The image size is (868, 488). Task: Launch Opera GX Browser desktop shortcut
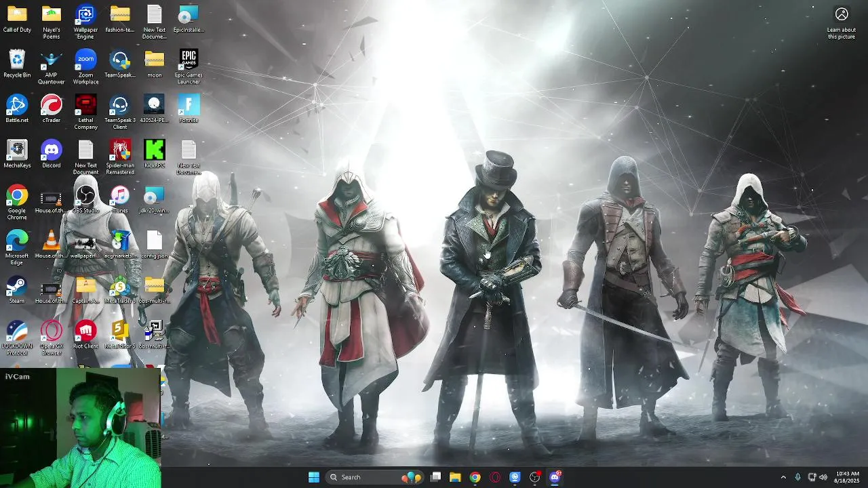pos(52,338)
